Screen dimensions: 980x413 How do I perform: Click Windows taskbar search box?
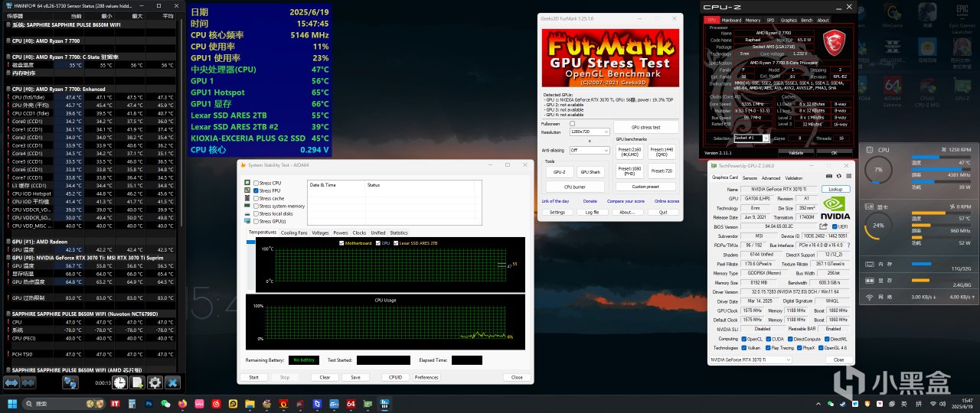(x=64, y=403)
